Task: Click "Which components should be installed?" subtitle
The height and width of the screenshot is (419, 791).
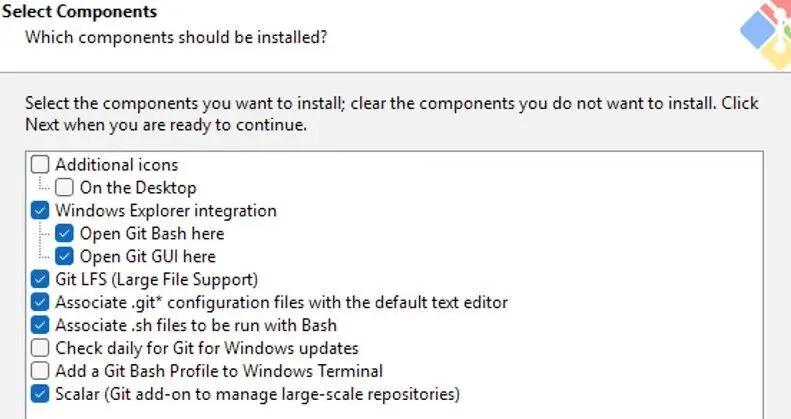Action: pyautogui.click(x=177, y=37)
